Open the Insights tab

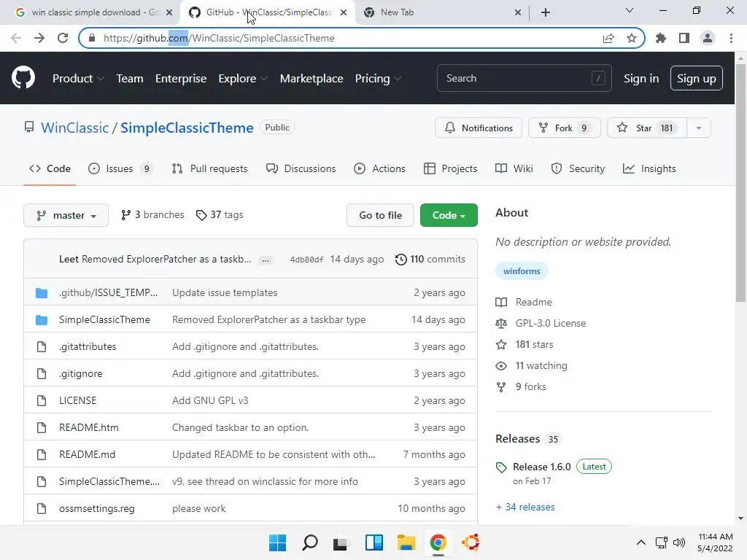coord(649,168)
